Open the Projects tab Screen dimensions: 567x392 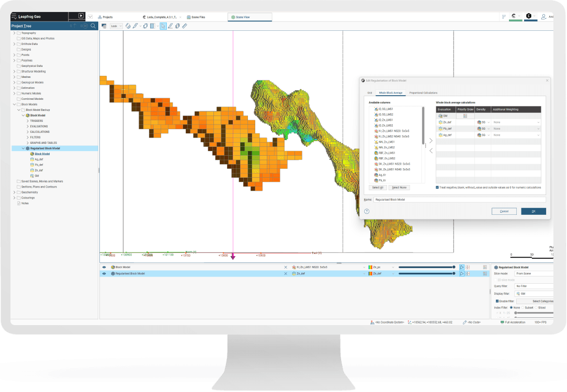pos(105,17)
